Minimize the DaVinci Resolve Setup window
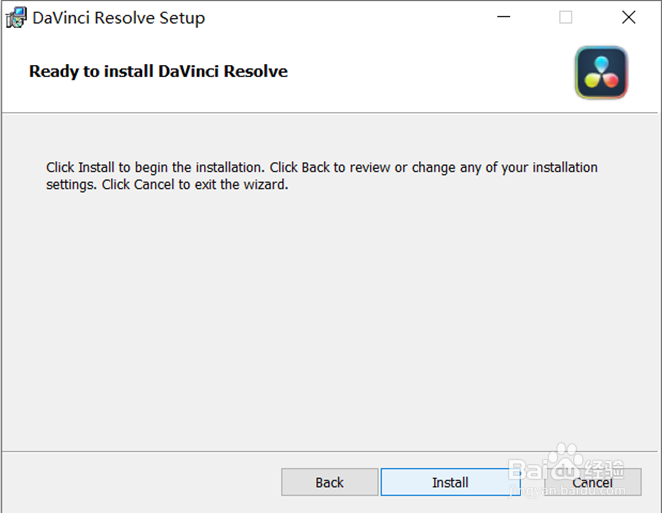Image resolution: width=662 pixels, height=513 pixels. pos(503,17)
